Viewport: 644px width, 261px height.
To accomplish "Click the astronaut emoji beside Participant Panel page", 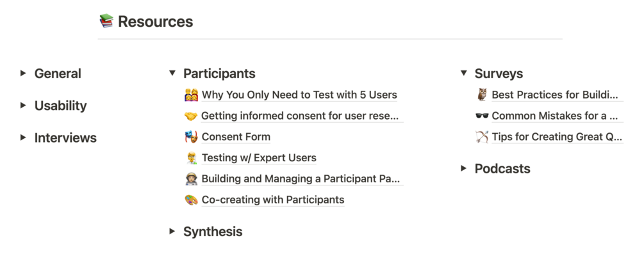I will coord(191,179).
